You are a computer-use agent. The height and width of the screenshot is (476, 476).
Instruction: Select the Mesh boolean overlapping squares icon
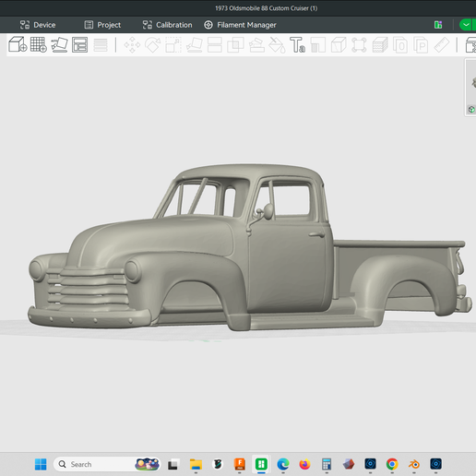pyautogui.click(x=235, y=45)
